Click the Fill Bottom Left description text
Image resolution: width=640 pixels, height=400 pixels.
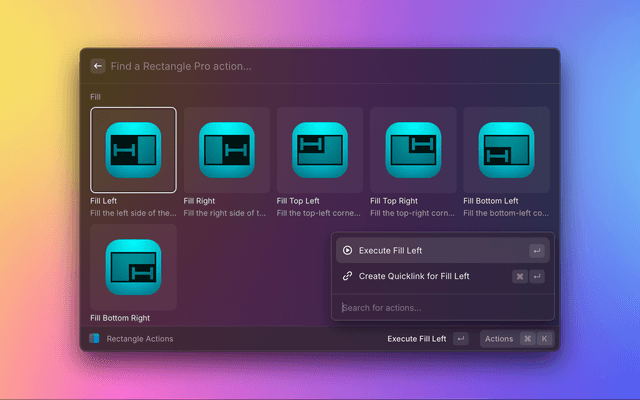(505, 213)
